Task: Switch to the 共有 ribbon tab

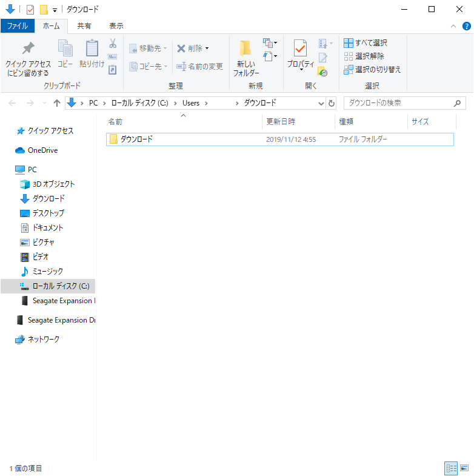Action: [x=84, y=26]
